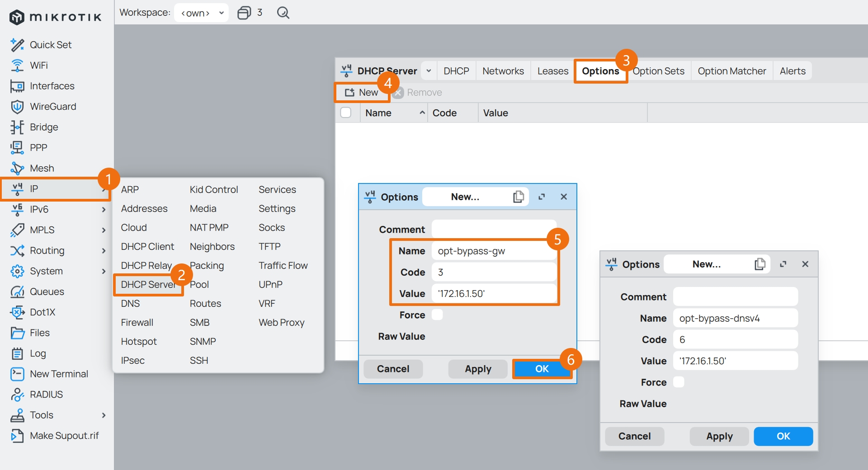Click OK in the opt-bypass-dnsv4 dialog
Image resolution: width=868 pixels, height=470 pixels.
783,436
